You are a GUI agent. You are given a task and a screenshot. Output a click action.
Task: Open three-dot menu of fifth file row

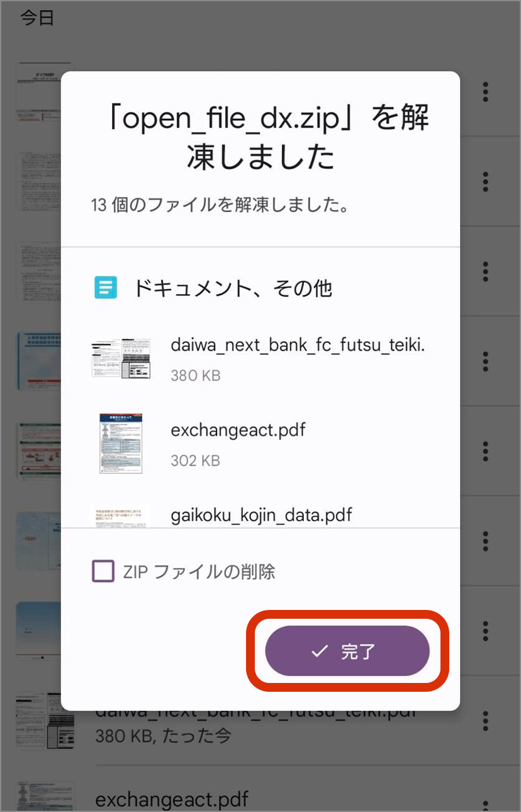click(485, 451)
